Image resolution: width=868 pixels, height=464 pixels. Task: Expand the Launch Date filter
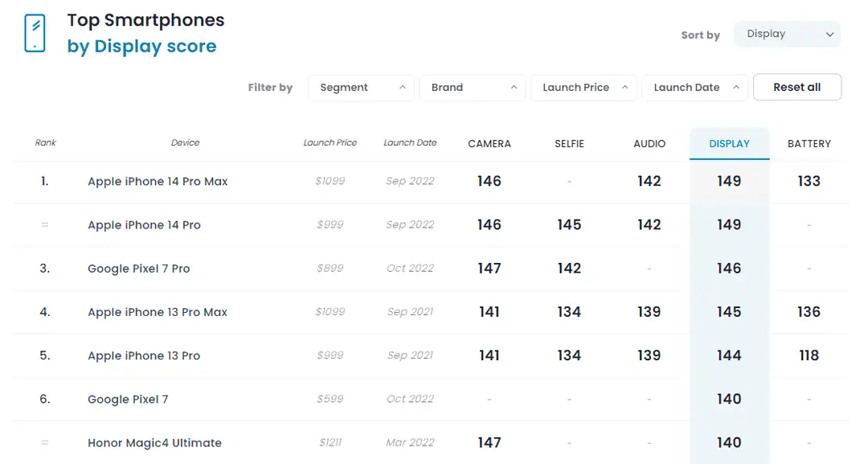(x=694, y=88)
